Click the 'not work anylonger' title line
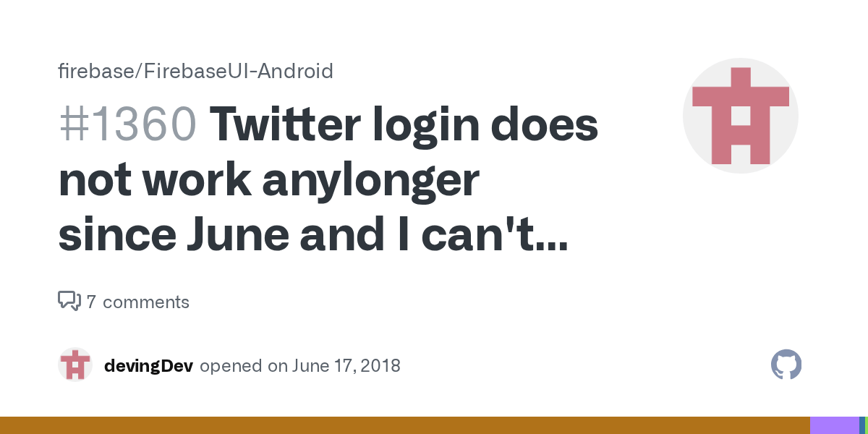This screenshot has height=434, width=868. pyautogui.click(x=268, y=181)
